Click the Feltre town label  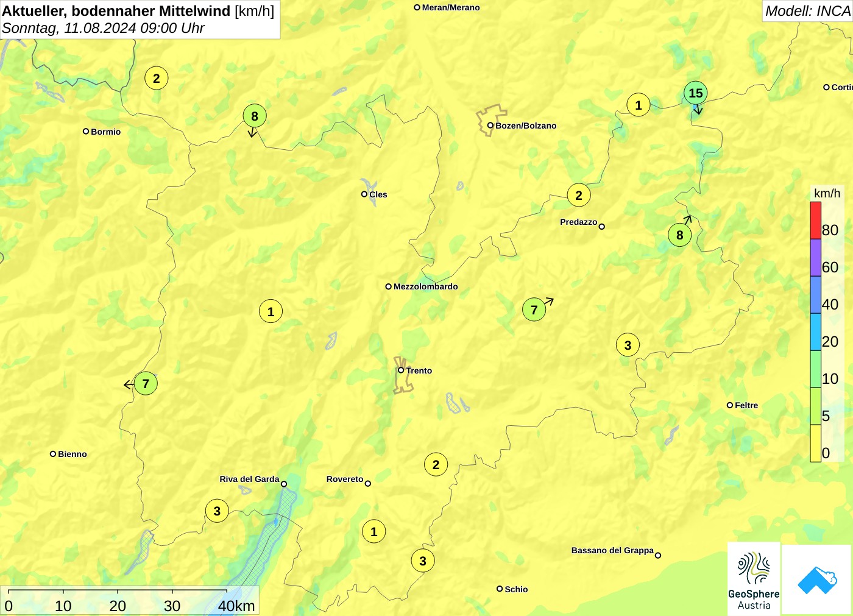click(x=746, y=405)
